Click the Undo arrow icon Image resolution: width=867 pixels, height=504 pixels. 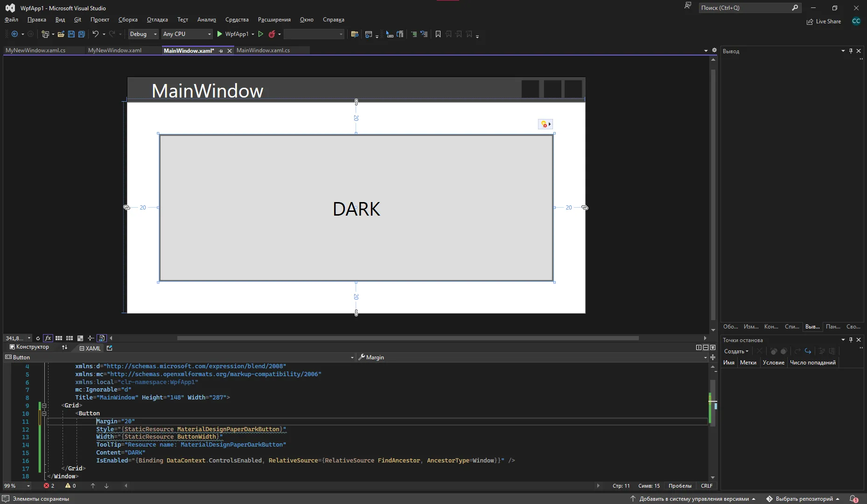coord(95,34)
